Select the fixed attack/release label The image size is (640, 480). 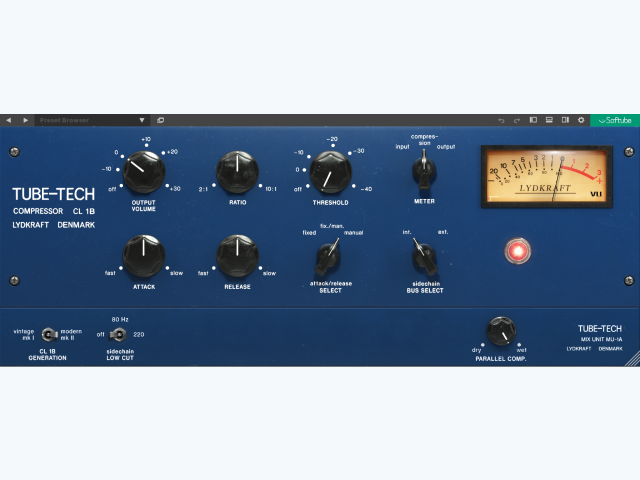[309, 233]
